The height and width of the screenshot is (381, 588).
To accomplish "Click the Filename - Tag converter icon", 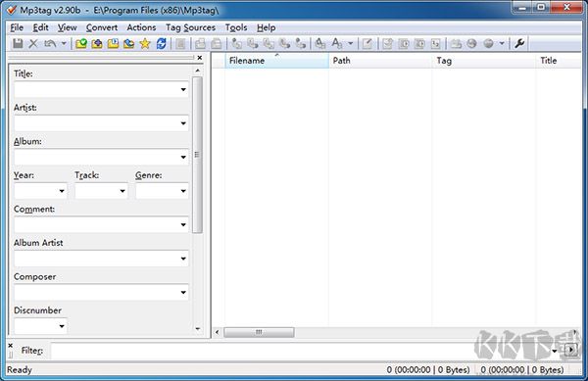I will (253, 43).
